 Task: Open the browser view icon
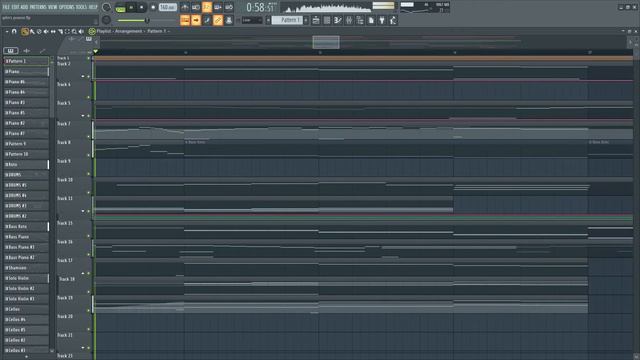(360, 20)
